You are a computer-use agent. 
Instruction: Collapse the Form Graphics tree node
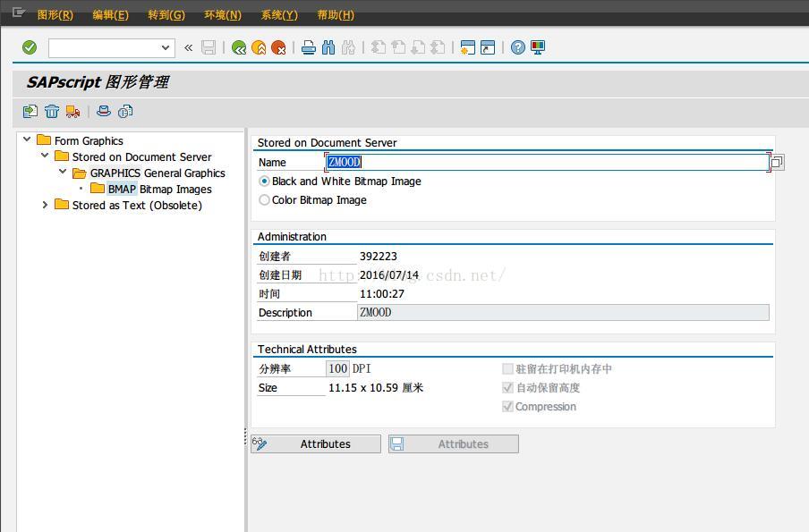(x=28, y=139)
